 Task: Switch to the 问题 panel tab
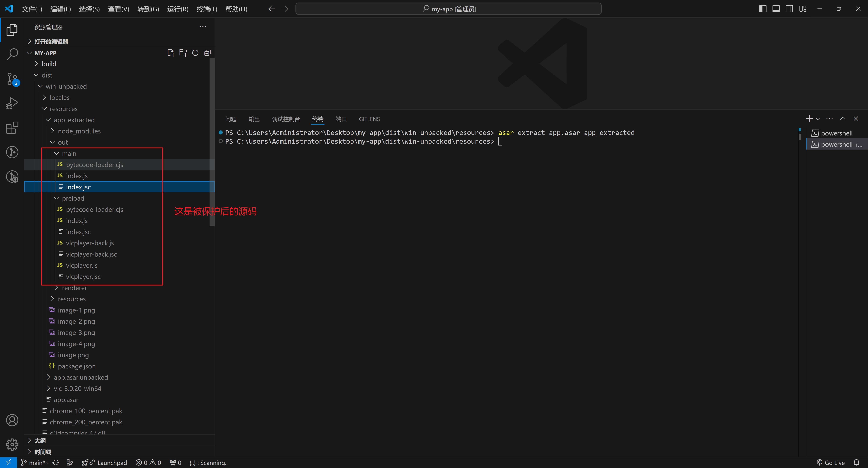(x=231, y=119)
